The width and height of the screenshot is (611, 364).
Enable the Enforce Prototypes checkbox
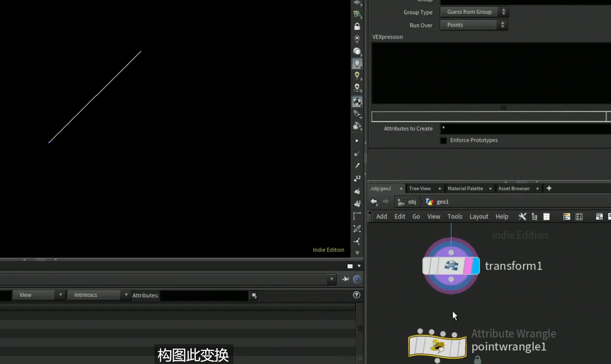(443, 140)
